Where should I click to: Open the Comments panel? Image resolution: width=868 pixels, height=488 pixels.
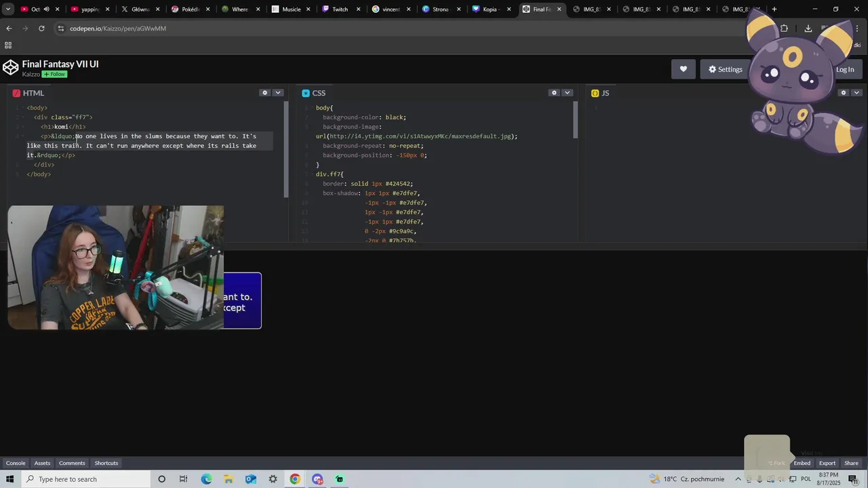click(x=72, y=463)
